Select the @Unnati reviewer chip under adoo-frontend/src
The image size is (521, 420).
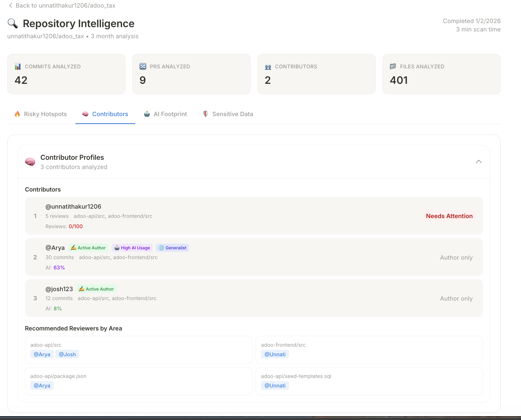coord(275,354)
